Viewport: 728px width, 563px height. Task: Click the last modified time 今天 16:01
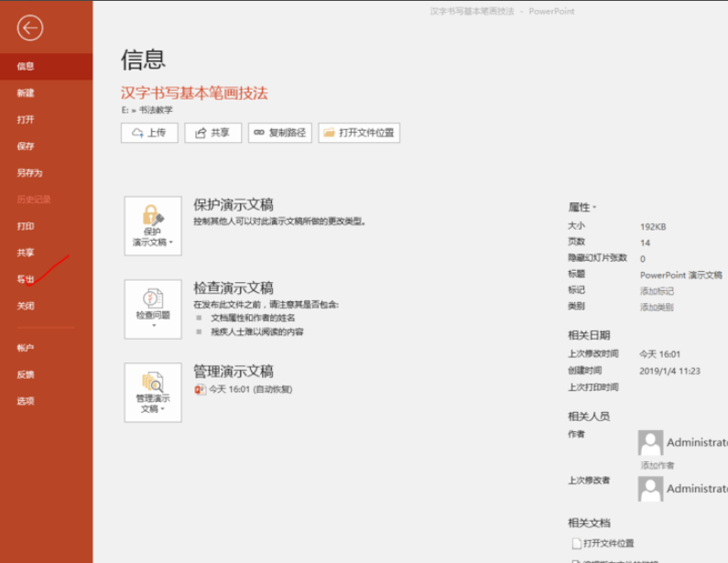659,354
